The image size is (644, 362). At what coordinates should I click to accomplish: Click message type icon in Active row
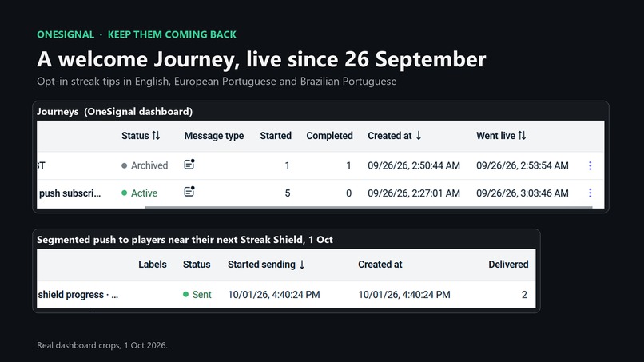point(189,192)
